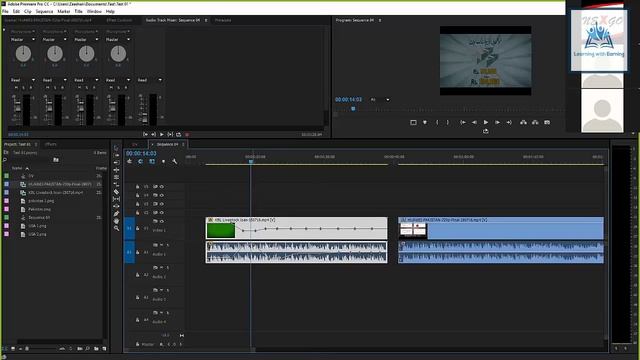
Task: Select the Zoom tool in the Tools panel
Action: tap(116, 228)
